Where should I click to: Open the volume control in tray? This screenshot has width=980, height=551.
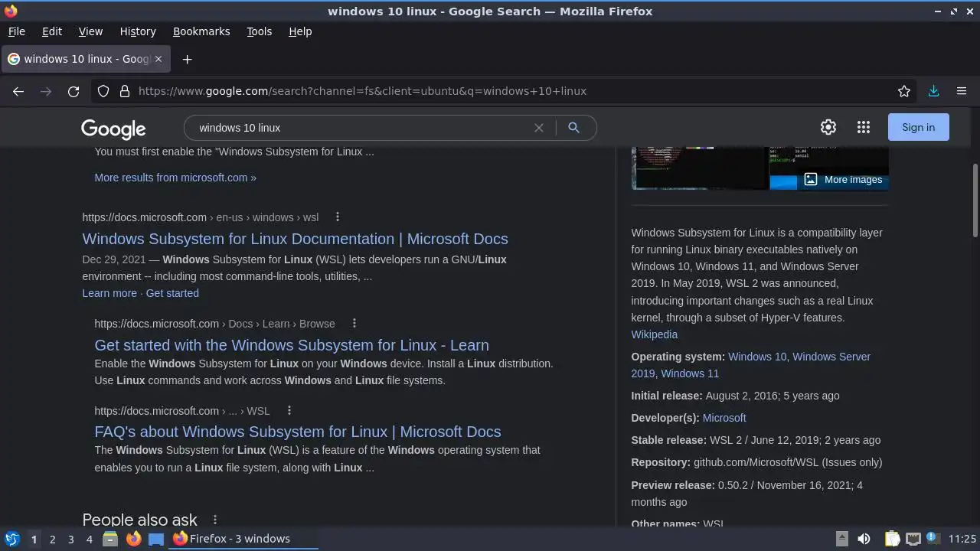click(864, 539)
